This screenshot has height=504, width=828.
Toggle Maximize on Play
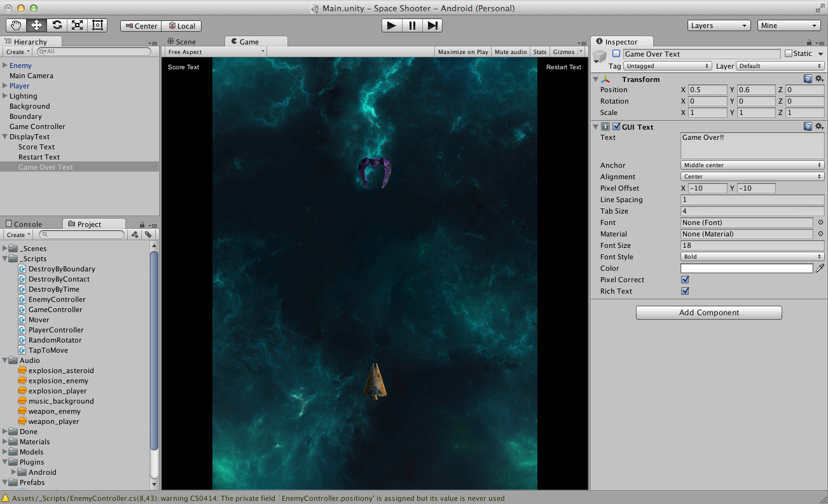coord(463,52)
